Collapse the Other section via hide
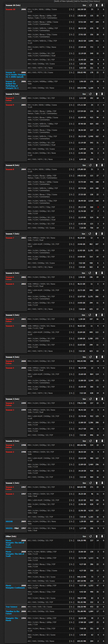 (x=14, y=536)
